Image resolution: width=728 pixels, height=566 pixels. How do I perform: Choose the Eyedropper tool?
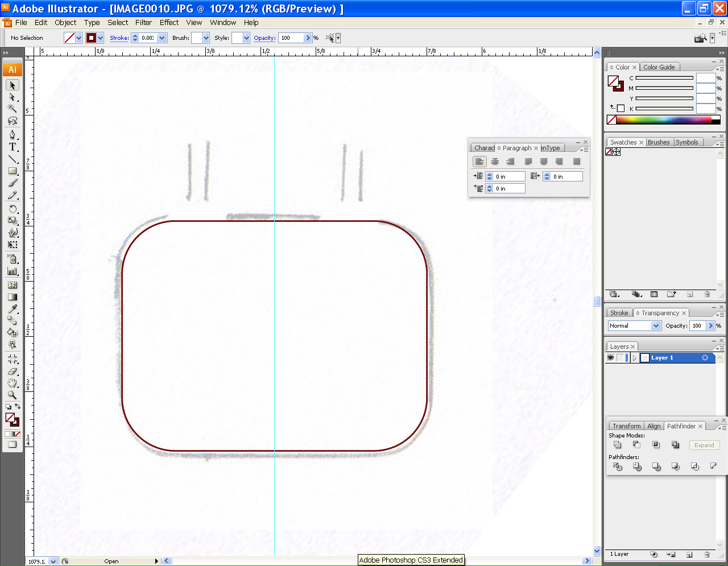12,309
